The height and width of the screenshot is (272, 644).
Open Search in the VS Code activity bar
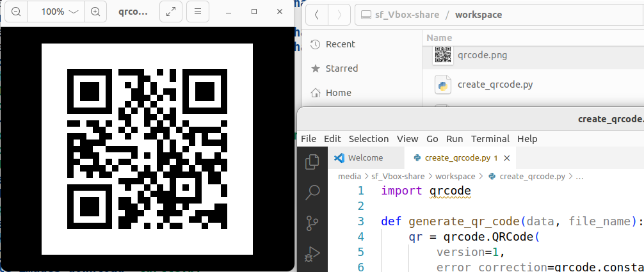[x=312, y=192]
